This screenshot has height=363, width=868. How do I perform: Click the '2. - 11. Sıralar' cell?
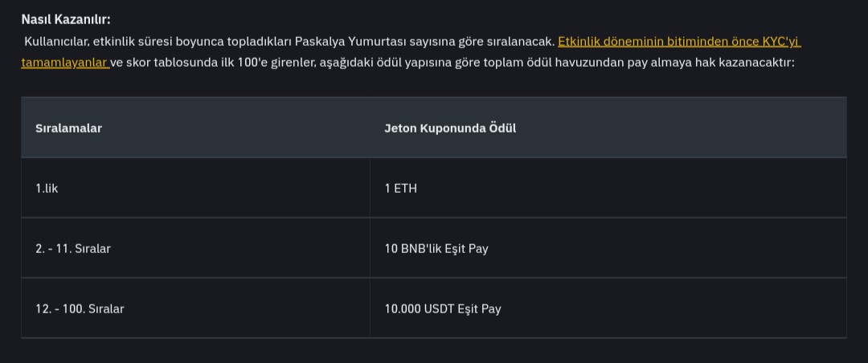click(195, 248)
